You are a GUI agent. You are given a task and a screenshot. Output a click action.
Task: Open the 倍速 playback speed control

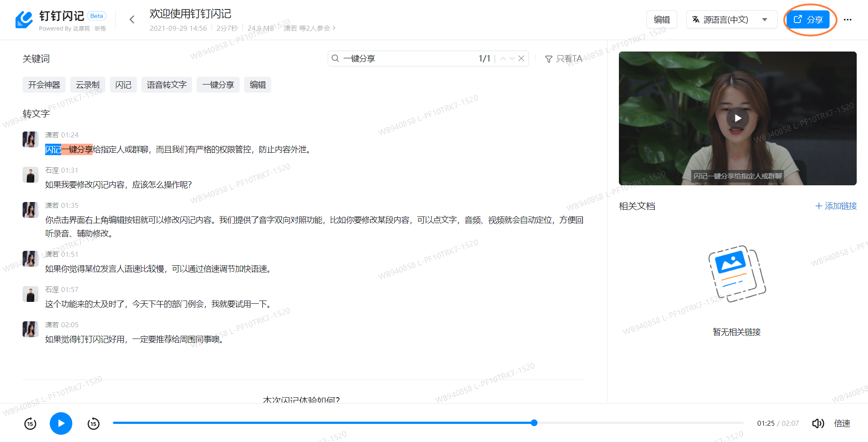click(x=842, y=423)
